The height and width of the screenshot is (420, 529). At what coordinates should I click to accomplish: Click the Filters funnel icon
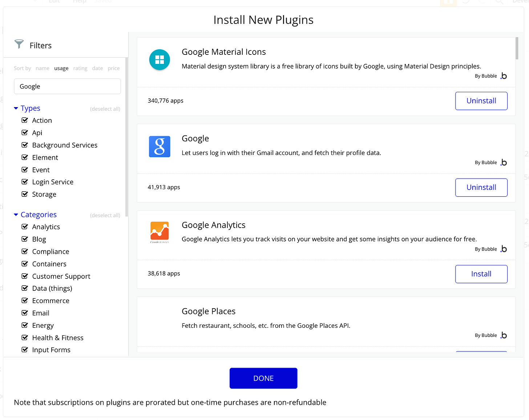(x=19, y=44)
